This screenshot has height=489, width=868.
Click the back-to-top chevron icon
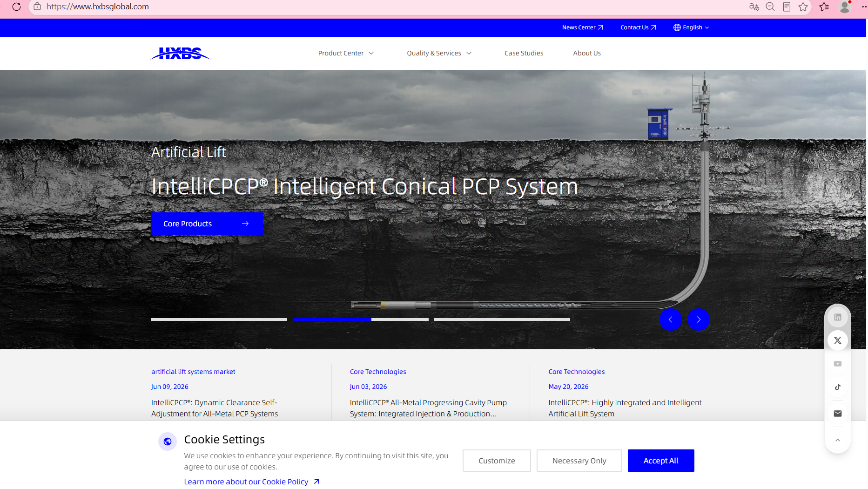point(838,440)
